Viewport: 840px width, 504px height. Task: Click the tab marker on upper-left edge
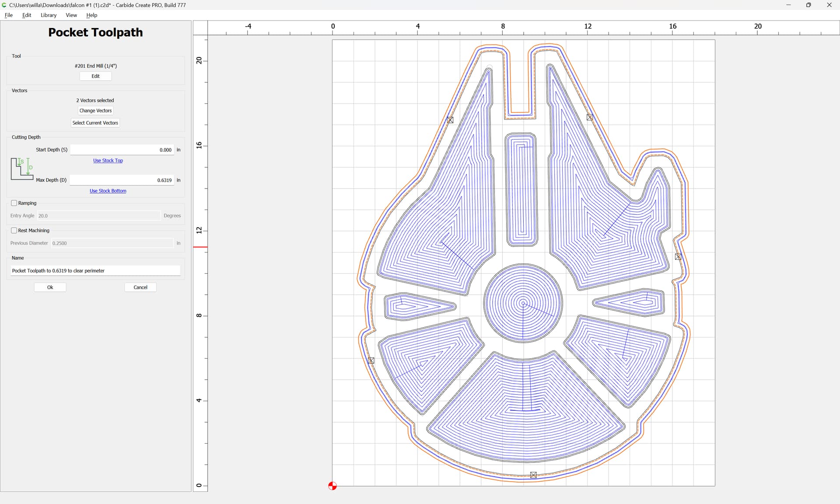(450, 120)
